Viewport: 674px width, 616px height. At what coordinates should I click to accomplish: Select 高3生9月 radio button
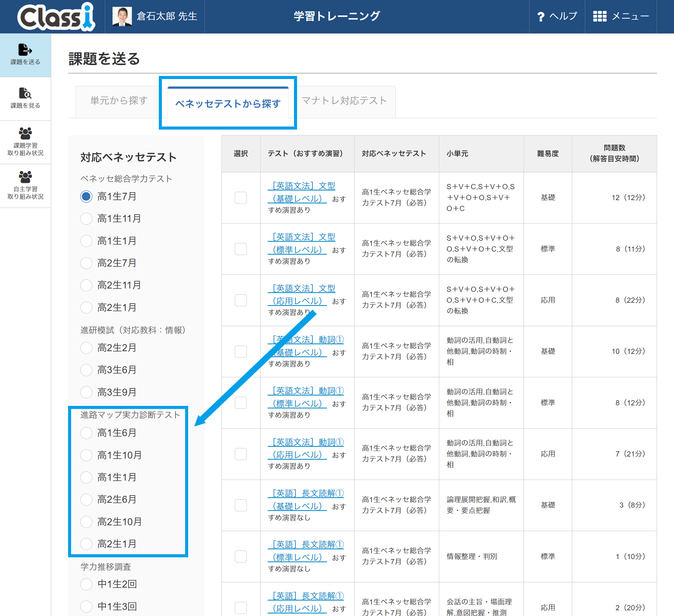[86, 392]
